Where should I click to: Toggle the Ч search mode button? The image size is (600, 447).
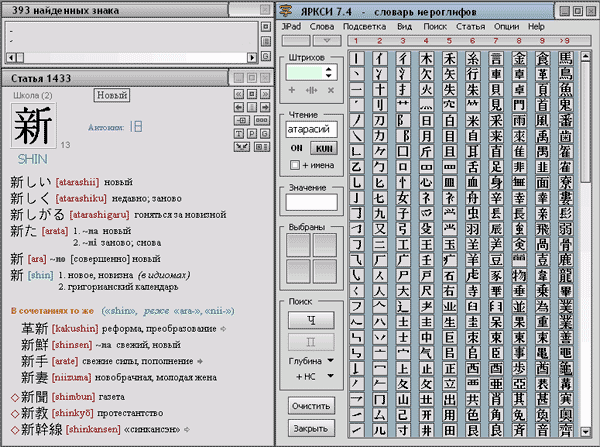tap(311, 320)
